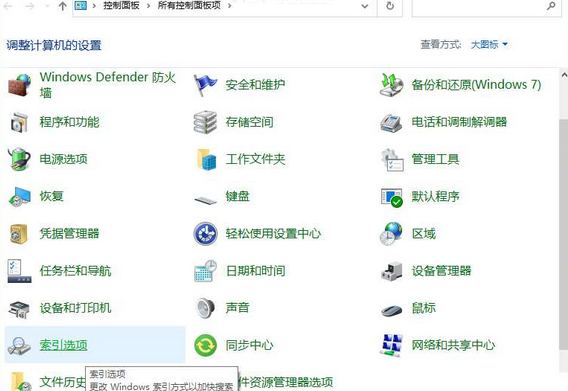This screenshot has width=568, height=391.
Task: Click the 恢复 icon
Action: coord(20,197)
